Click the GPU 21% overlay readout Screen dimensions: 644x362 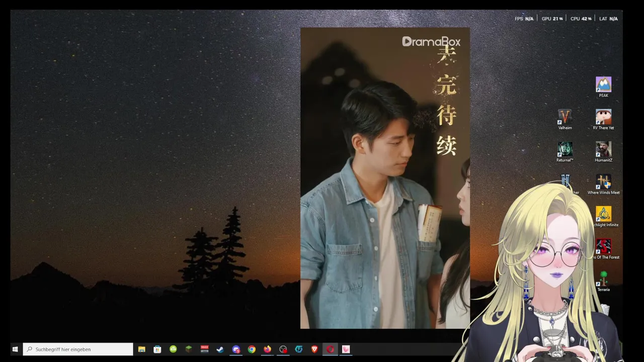[552, 19]
